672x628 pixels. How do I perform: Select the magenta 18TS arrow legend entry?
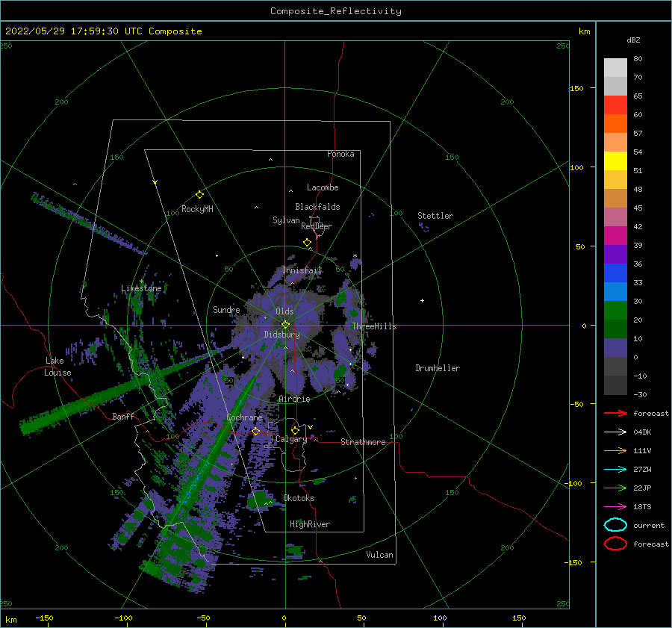tap(615, 507)
